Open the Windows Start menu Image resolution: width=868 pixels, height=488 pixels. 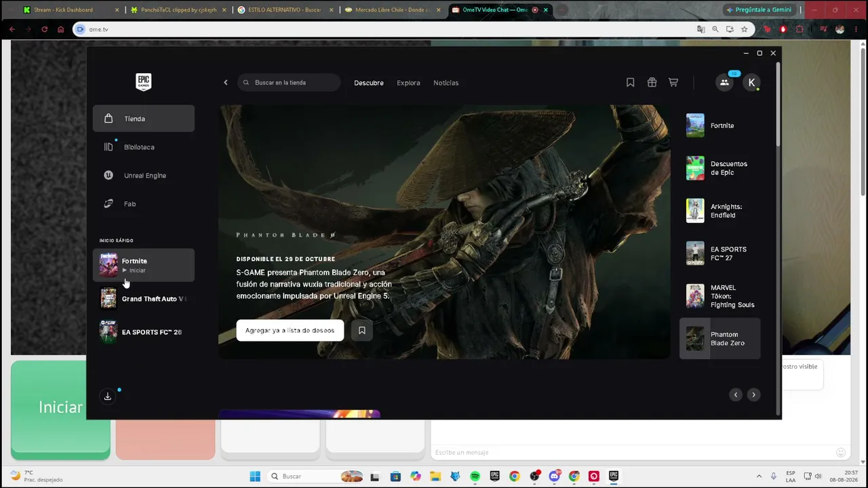click(255, 476)
